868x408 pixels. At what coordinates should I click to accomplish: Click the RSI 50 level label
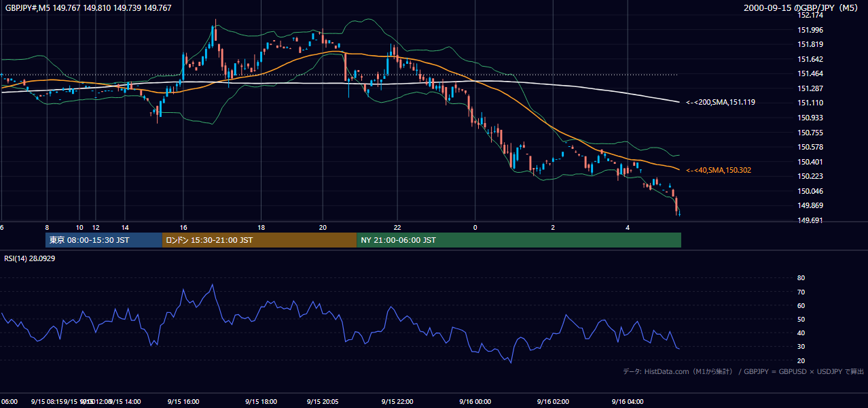tap(801, 319)
